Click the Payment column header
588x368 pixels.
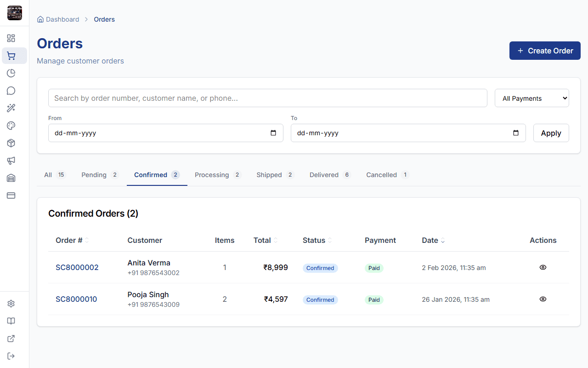(380, 240)
